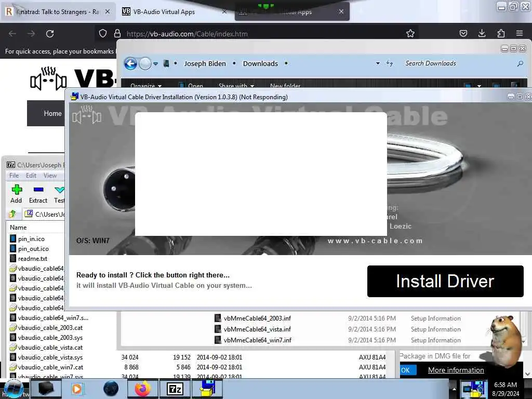This screenshot has height=399, width=532.
Task: Click Explorer forward arrow in Downloads window
Action: 145,63
